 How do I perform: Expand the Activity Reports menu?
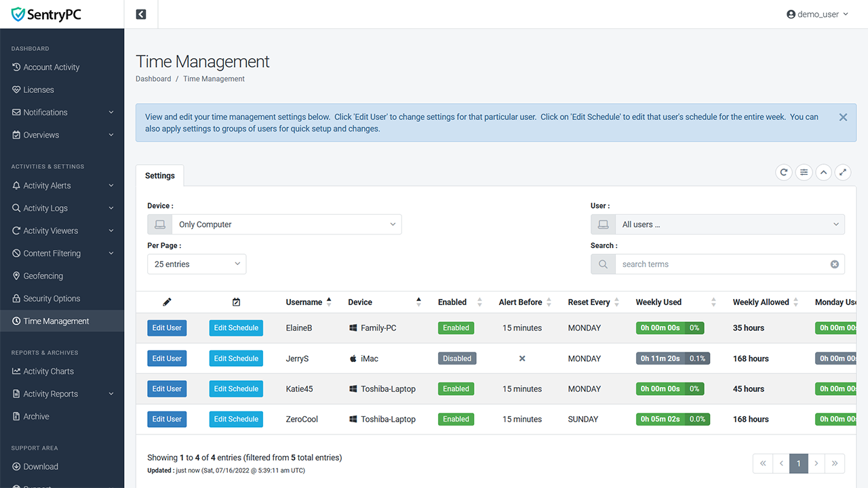[x=62, y=394]
